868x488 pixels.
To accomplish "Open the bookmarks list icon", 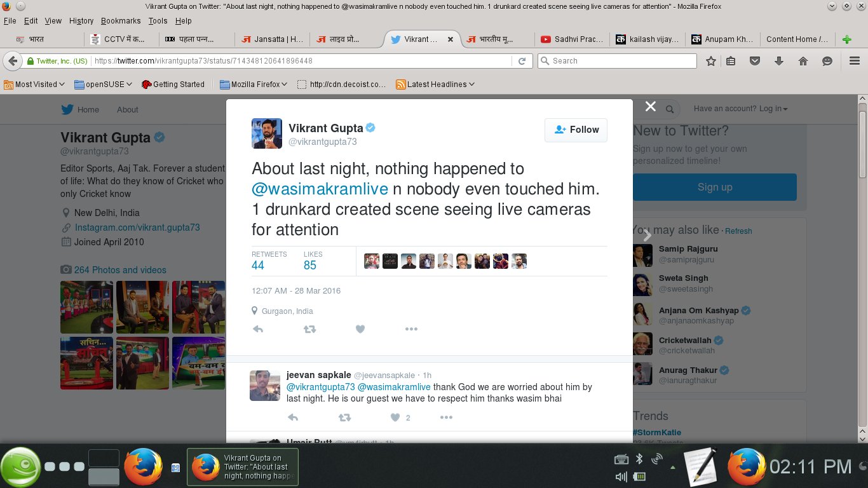I will [x=731, y=61].
